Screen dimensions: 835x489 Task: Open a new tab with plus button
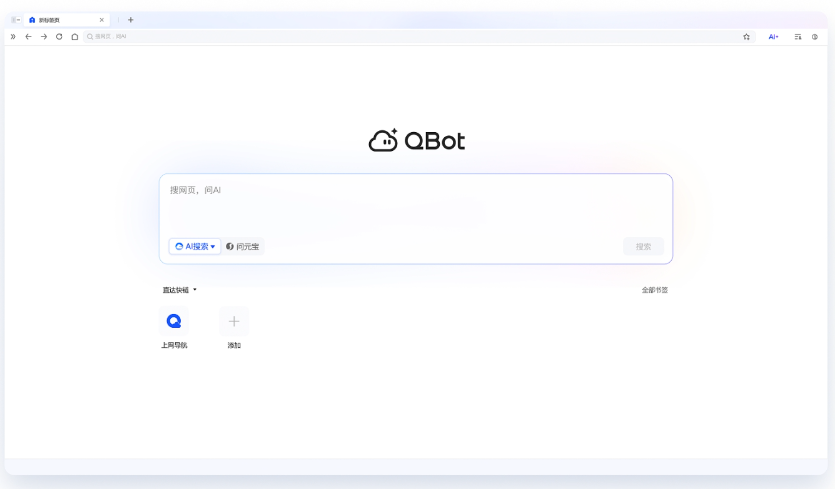point(131,20)
